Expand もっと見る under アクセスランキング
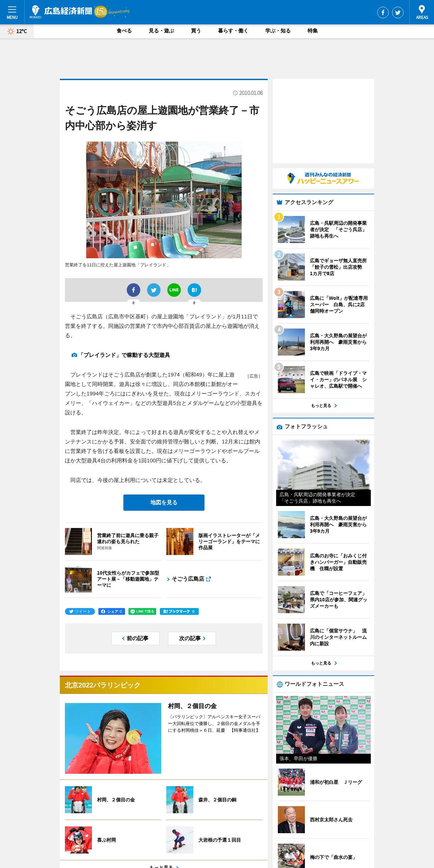 pyautogui.click(x=323, y=406)
